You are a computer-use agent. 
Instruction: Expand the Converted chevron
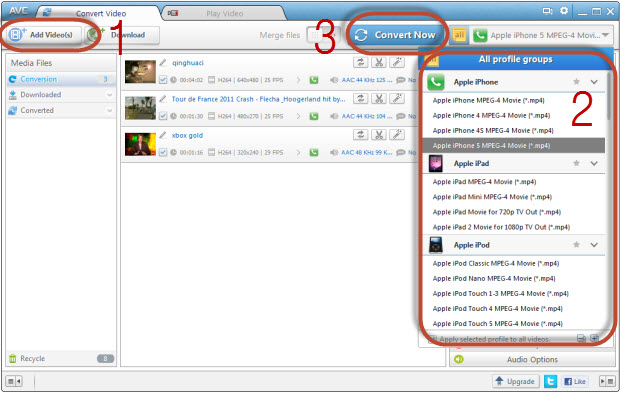(x=110, y=111)
